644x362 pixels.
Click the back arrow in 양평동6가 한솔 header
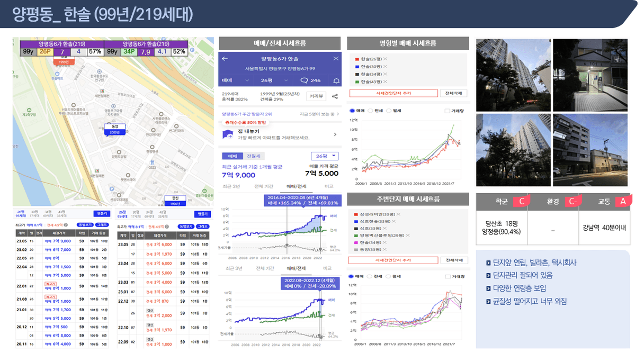(x=225, y=59)
